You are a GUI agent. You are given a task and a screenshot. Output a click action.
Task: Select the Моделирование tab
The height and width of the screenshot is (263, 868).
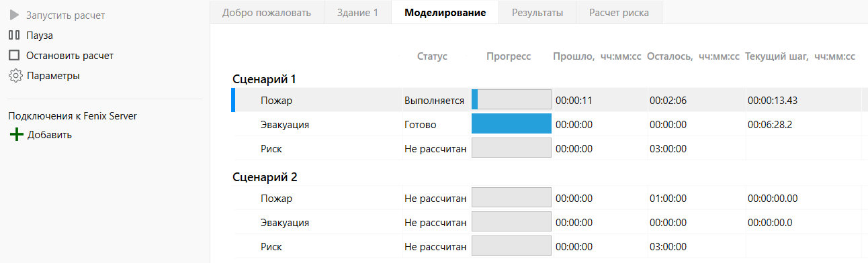click(445, 12)
